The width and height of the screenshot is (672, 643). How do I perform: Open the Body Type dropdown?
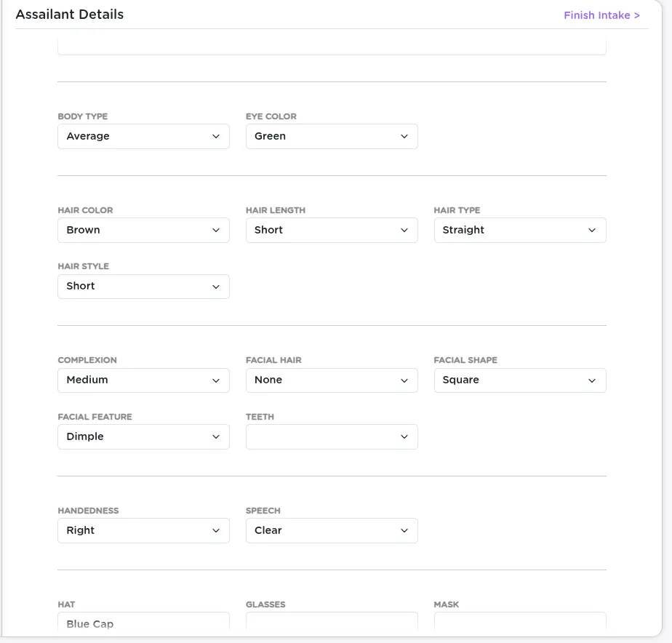143,136
